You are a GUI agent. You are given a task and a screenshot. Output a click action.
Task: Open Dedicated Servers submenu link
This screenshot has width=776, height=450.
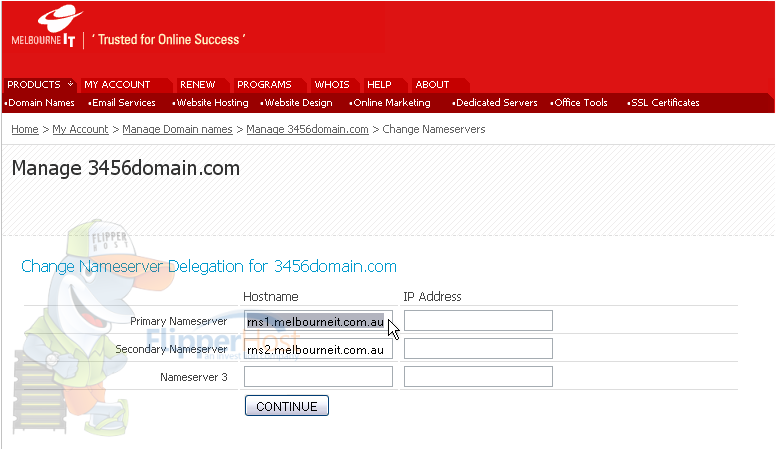pyautogui.click(x=496, y=103)
